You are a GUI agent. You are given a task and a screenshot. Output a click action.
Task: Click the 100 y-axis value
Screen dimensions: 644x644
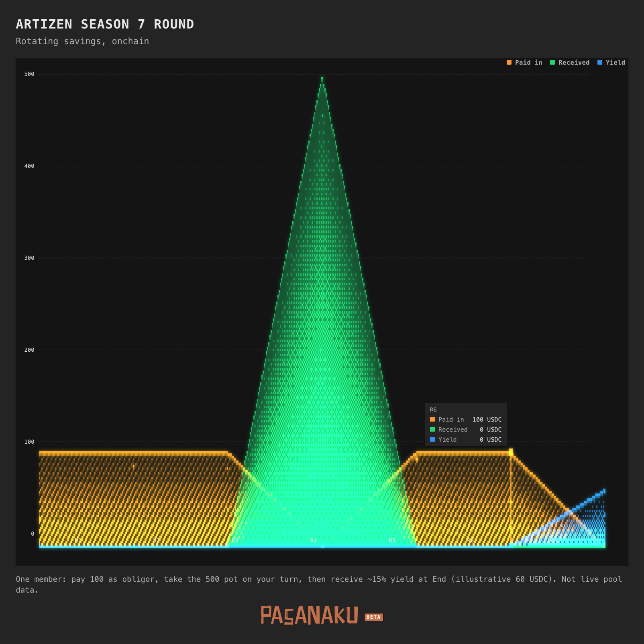click(29, 442)
